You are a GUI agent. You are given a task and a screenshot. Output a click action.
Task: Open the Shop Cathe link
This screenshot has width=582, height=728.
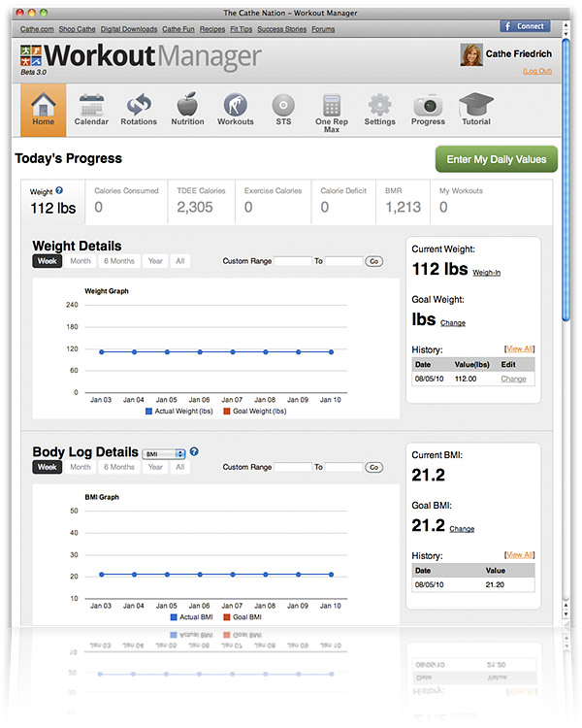tap(77, 29)
